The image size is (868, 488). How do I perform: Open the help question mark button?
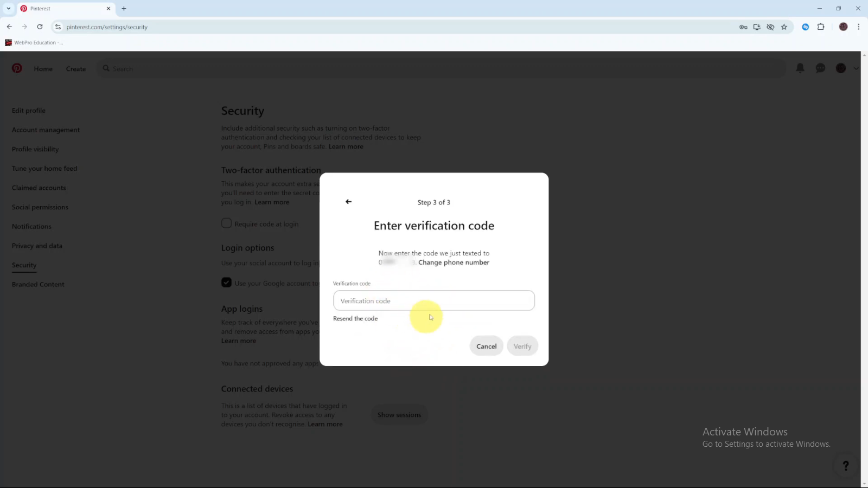tap(845, 466)
